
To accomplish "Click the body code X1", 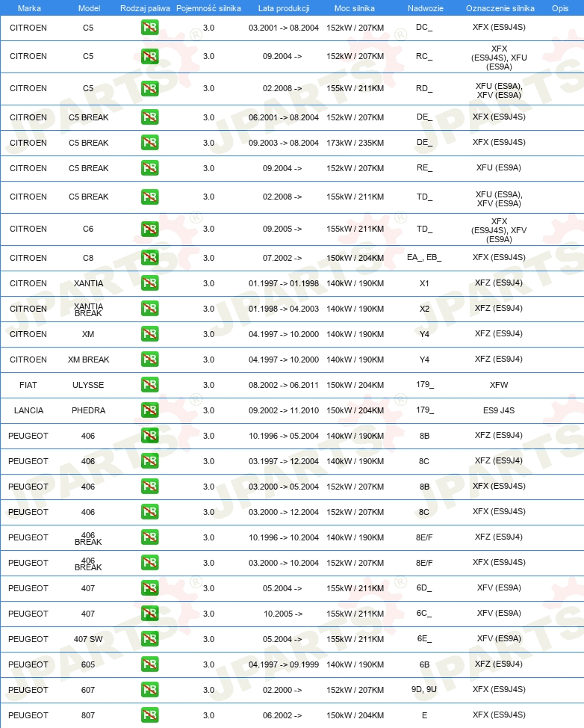I will point(424,283).
